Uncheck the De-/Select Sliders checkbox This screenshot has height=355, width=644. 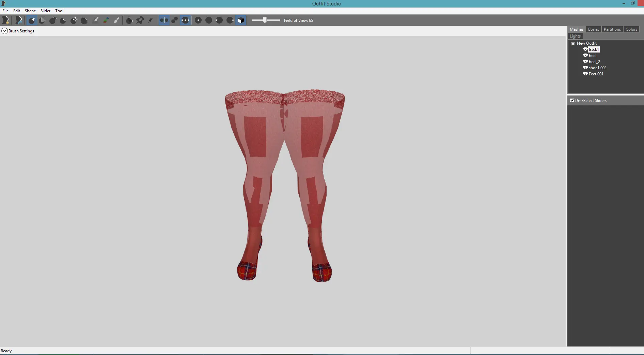(572, 101)
